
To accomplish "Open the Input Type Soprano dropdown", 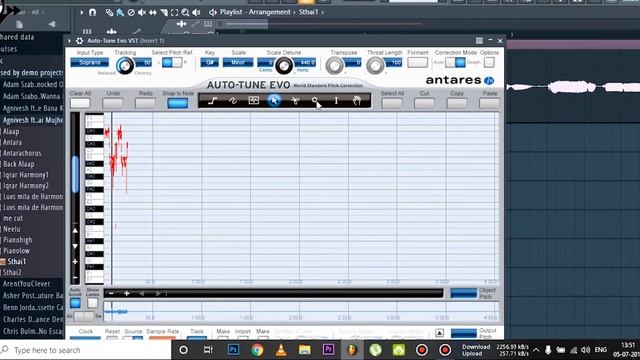I will point(90,62).
